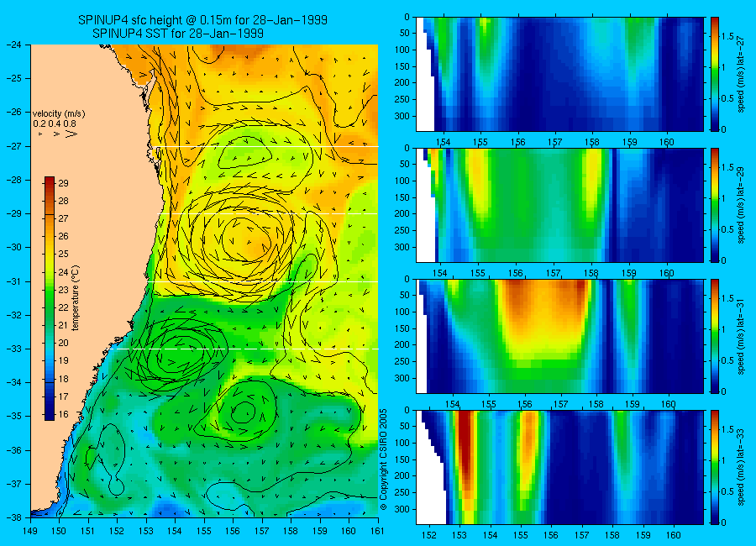
Task: Open the lat=-31 speed section panel
Action: click(x=559, y=336)
